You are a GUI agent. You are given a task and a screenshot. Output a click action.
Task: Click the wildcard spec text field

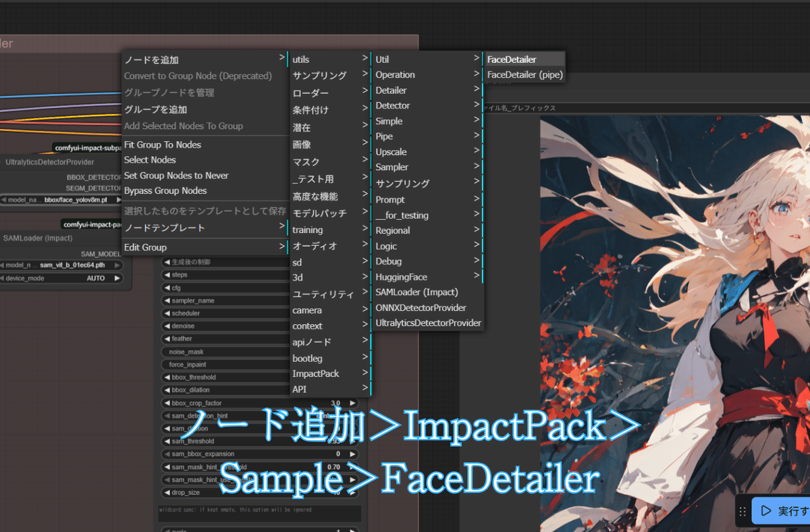point(260,514)
